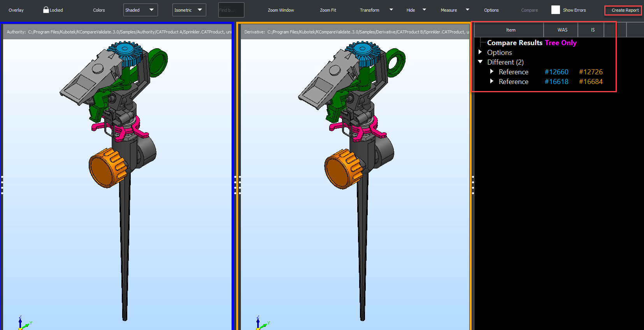The image size is (644, 330).
Task: Click the Create Report button
Action: coord(625,10)
